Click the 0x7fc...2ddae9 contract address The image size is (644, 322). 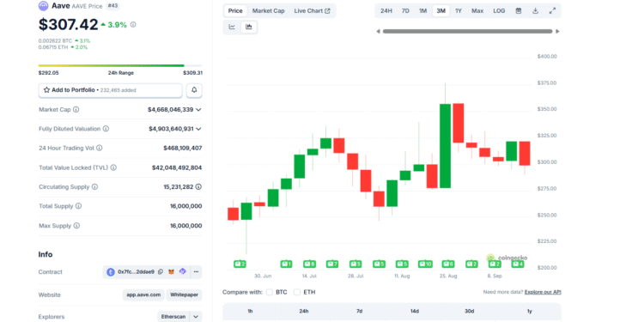point(136,272)
